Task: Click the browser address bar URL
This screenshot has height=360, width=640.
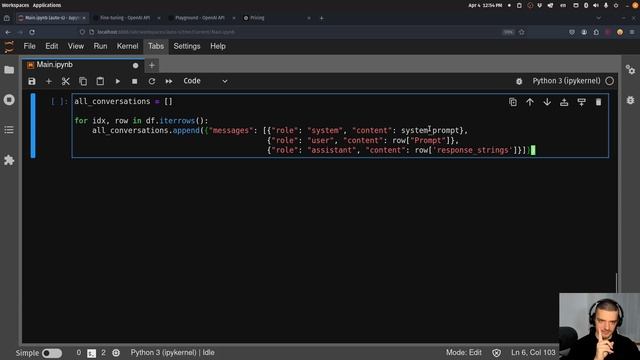Action: click(x=166, y=32)
